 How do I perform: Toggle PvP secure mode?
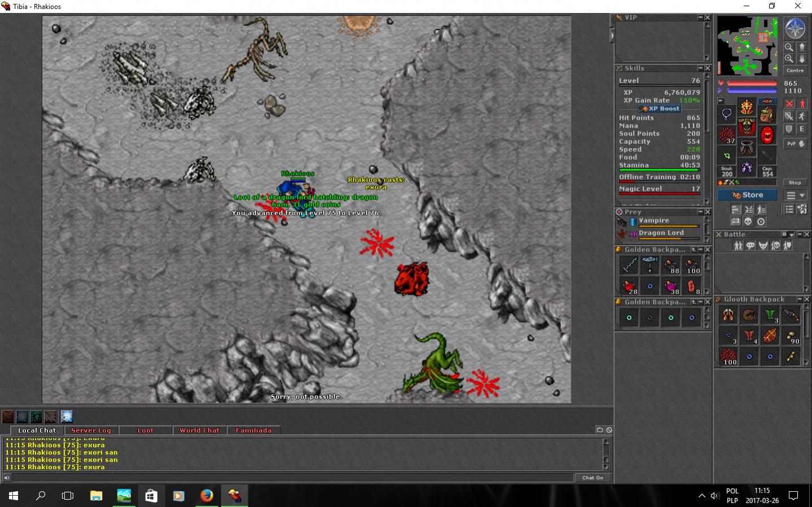796,144
